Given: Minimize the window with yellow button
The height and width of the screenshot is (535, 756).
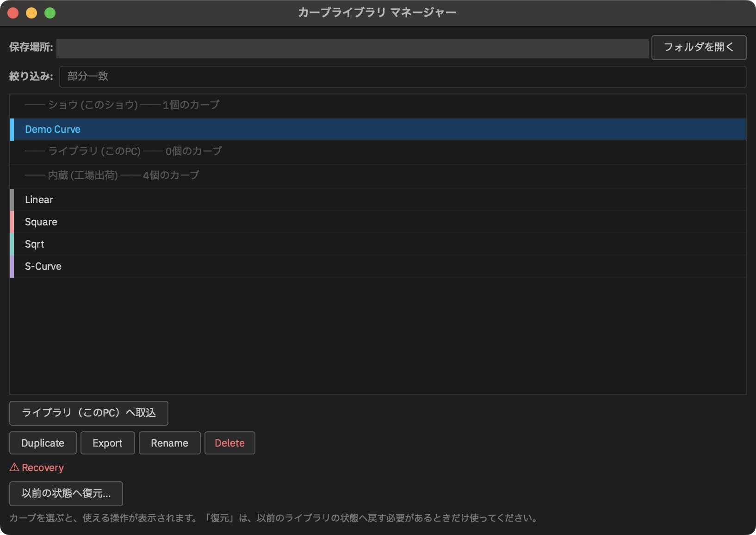Looking at the screenshot, I should click(x=31, y=13).
